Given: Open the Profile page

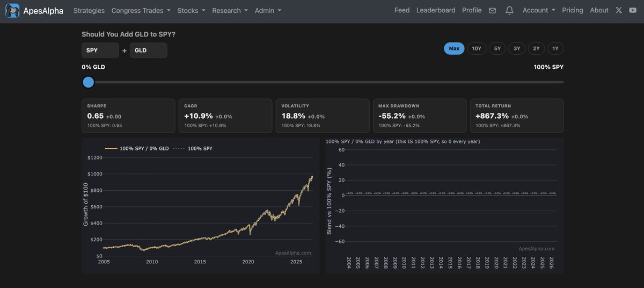Looking at the screenshot, I should (x=472, y=10).
